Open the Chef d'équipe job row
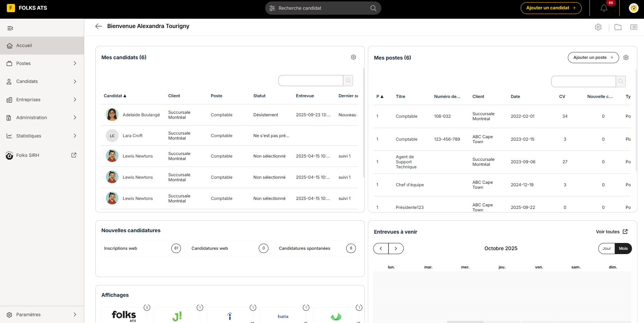Image resolution: width=644 pixels, height=323 pixels. (502, 185)
